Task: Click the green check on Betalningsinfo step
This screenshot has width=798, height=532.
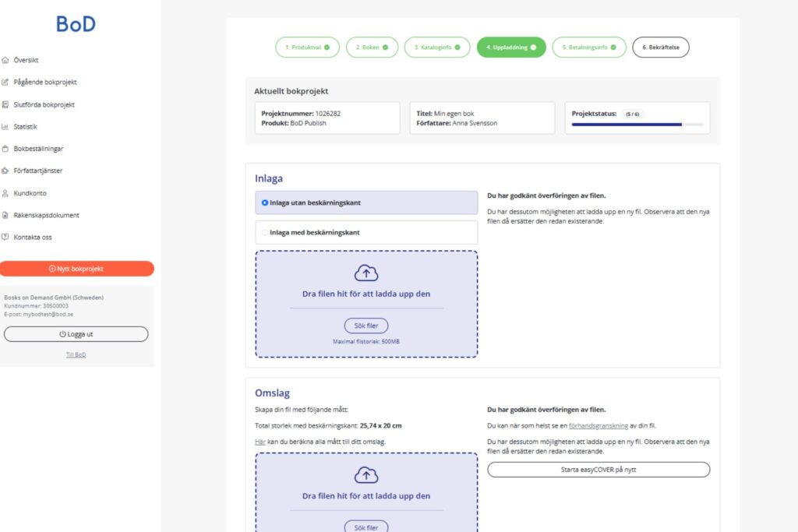Action: pyautogui.click(x=613, y=48)
